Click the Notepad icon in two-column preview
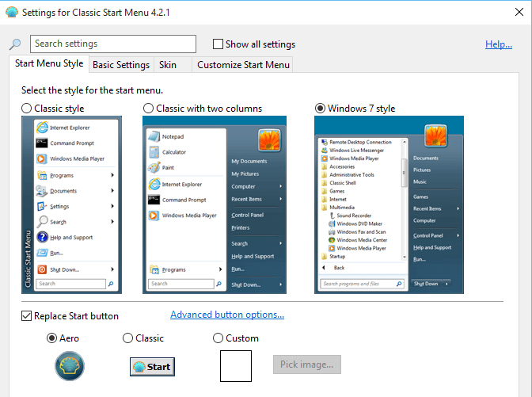This screenshot has height=397, width=532. (x=154, y=136)
